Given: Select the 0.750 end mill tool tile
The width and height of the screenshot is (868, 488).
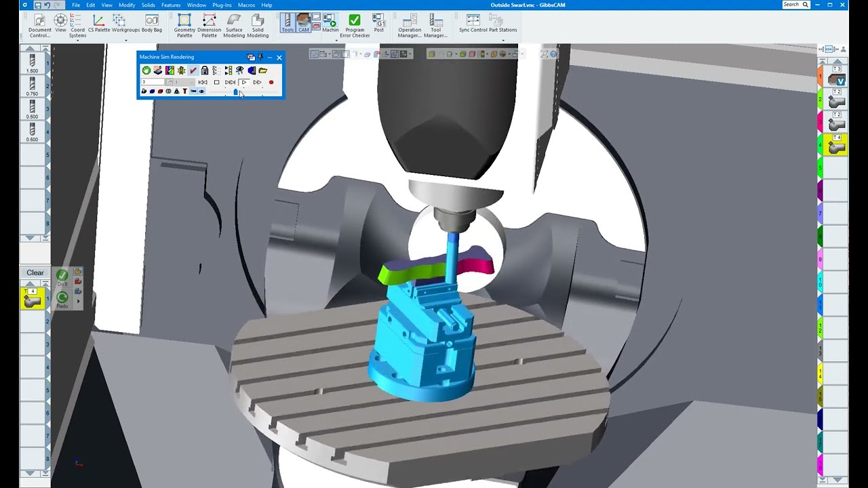Looking at the screenshot, I should click(x=32, y=86).
